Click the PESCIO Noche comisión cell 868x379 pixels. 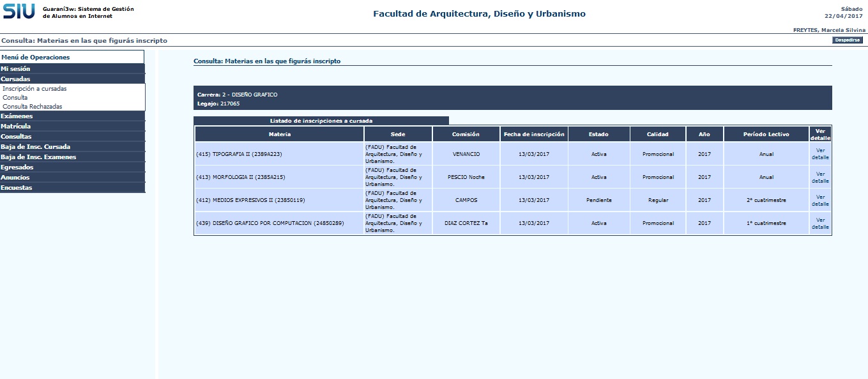click(466, 177)
